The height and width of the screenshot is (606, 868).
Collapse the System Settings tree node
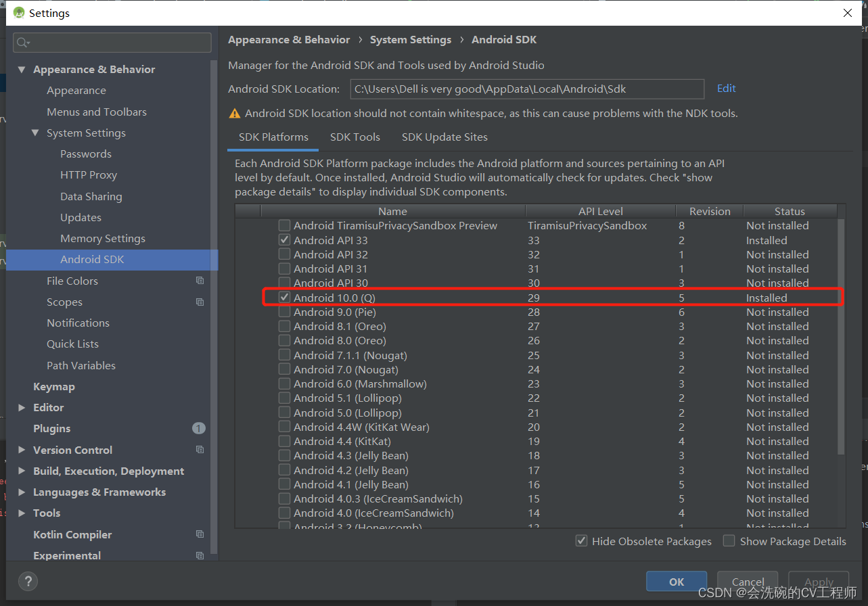(x=35, y=133)
